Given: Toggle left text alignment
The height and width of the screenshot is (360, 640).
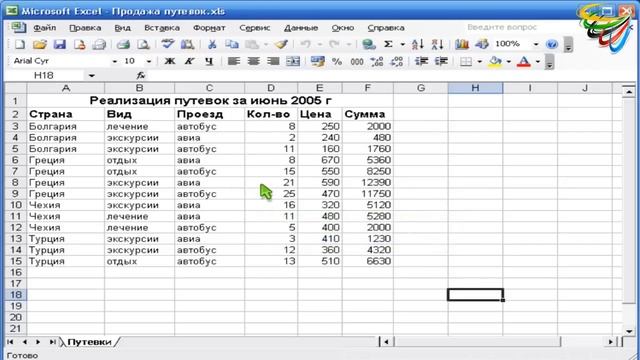Looking at the screenshot, I should (233, 62).
